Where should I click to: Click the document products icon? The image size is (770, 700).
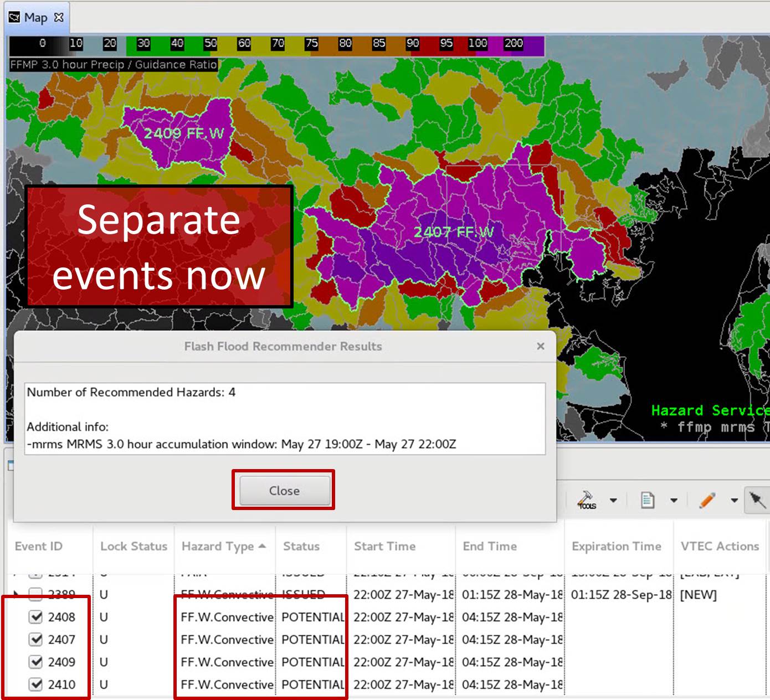pyautogui.click(x=647, y=500)
